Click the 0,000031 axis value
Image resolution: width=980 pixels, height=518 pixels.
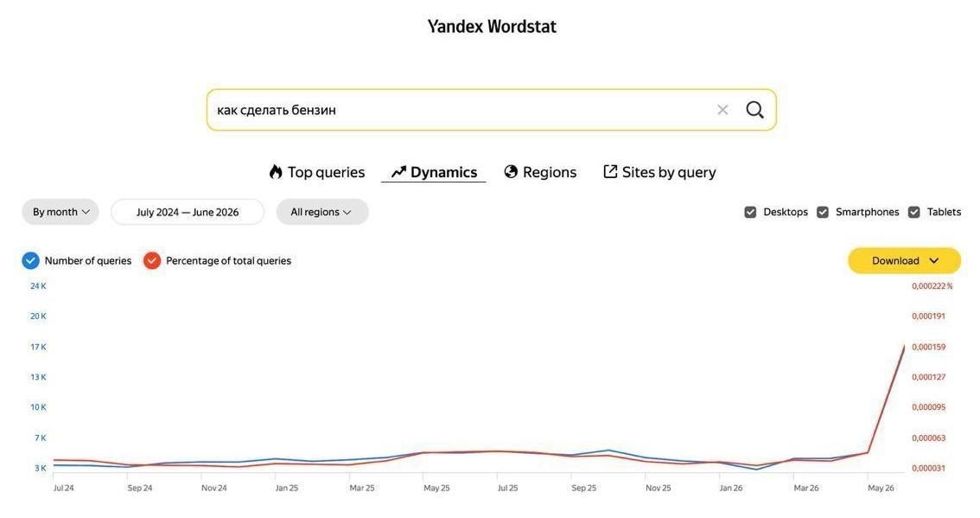929,468
